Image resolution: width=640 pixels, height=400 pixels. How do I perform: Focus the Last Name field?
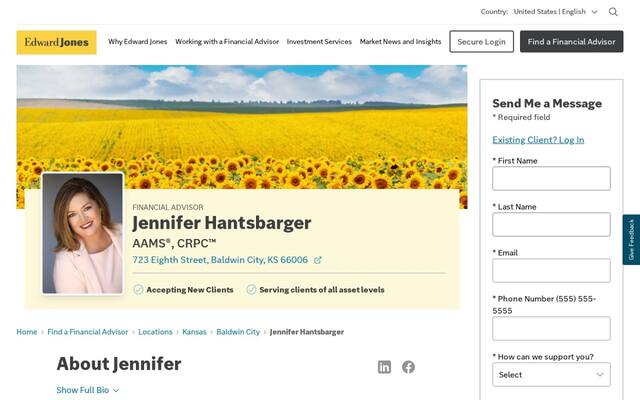pyautogui.click(x=551, y=224)
